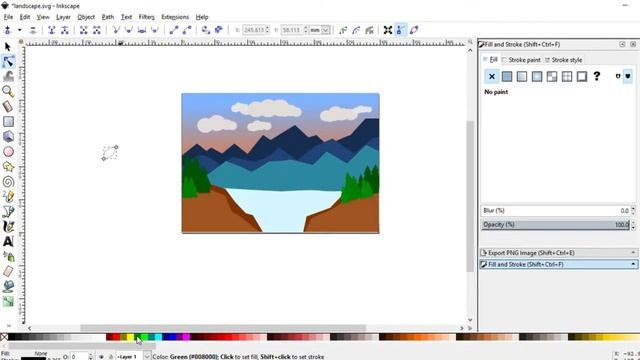Select the 3D box tool
Viewport: 640px width, 360px height.
coord(8,136)
